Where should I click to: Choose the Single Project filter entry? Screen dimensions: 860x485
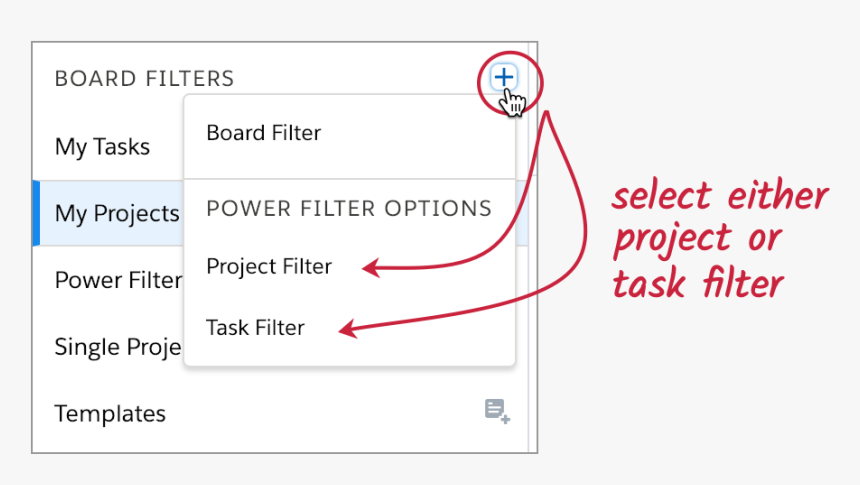[118, 347]
